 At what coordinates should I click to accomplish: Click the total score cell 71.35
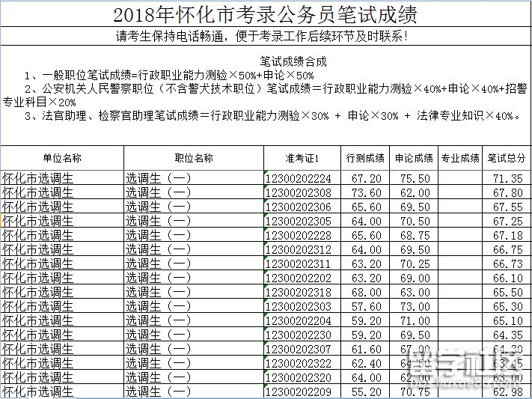click(507, 178)
